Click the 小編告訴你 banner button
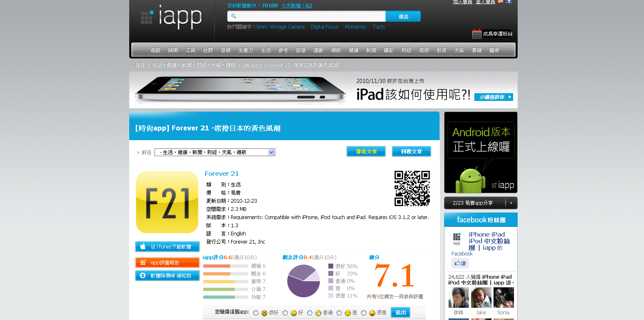644x320 pixels. coord(494,97)
